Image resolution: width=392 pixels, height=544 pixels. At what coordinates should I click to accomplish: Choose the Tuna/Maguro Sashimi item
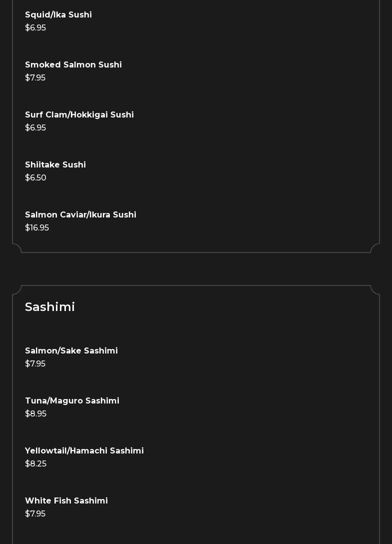[72, 401]
